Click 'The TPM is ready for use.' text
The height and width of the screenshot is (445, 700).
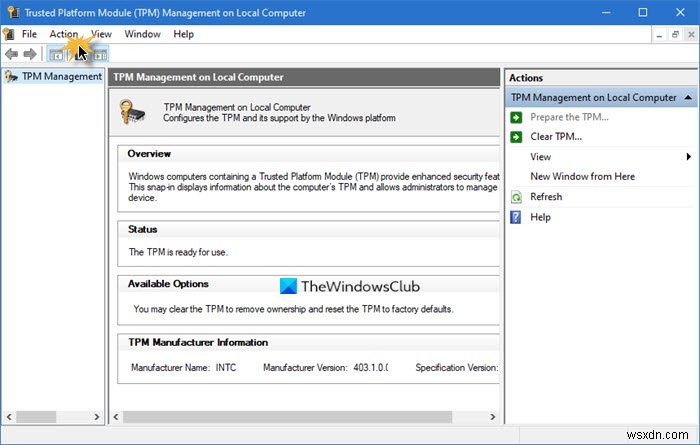click(x=178, y=252)
